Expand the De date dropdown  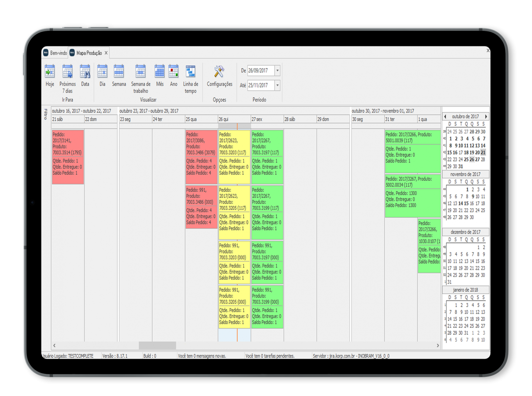point(277,70)
